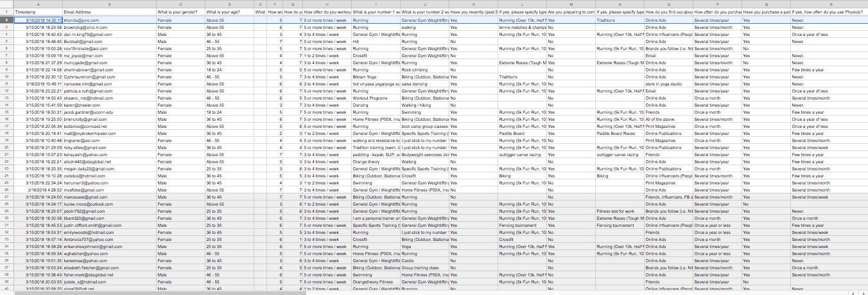The height and width of the screenshot is (295, 868).
Task: Select cell with nov15miracle@aol.com
Action: coord(108,49)
